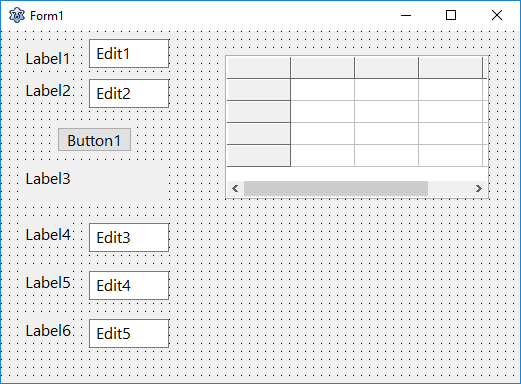This screenshot has height=384, width=521.
Task: Click Label3 below Button1
Action: (48, 179)
